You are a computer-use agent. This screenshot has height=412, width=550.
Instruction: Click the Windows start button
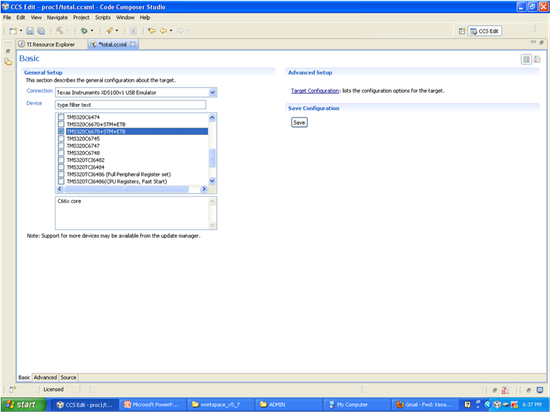23,405
